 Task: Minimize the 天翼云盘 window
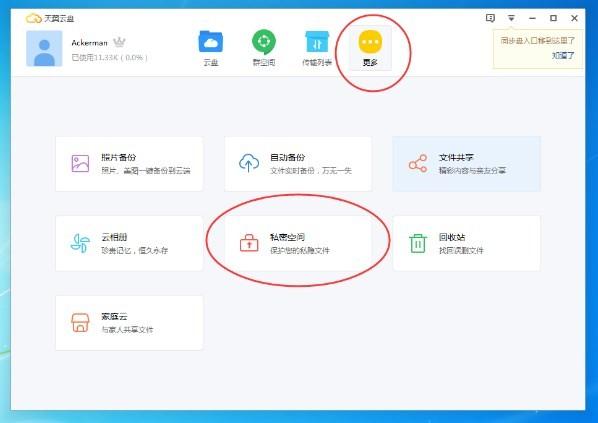pyautogui.click(x=532, y=18)
